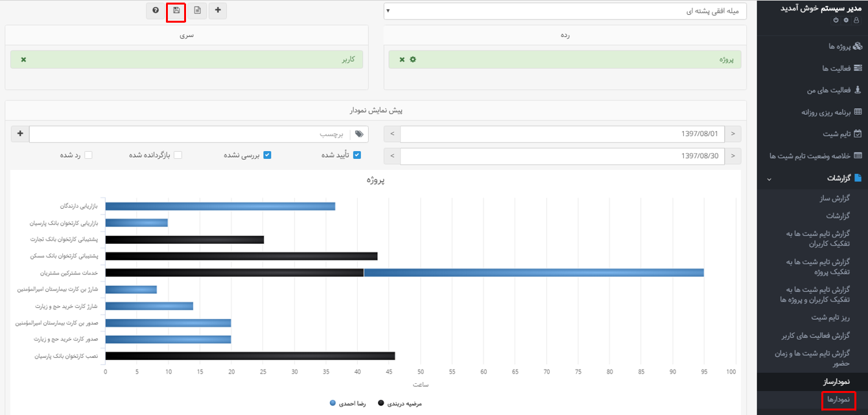Click the plus icon in top toolbar
The width and height of the screenshot is (868, 415).
[x=218, y=10]
